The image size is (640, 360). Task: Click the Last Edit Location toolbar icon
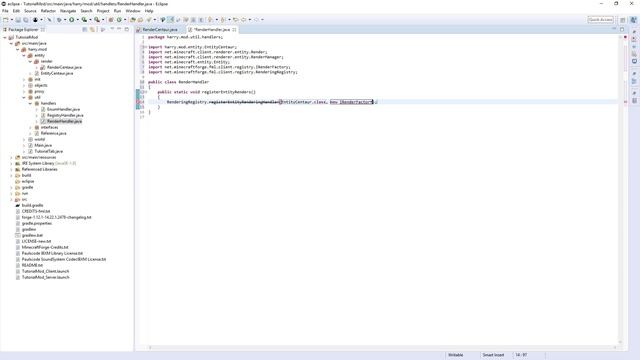click(x=236, y=20)
